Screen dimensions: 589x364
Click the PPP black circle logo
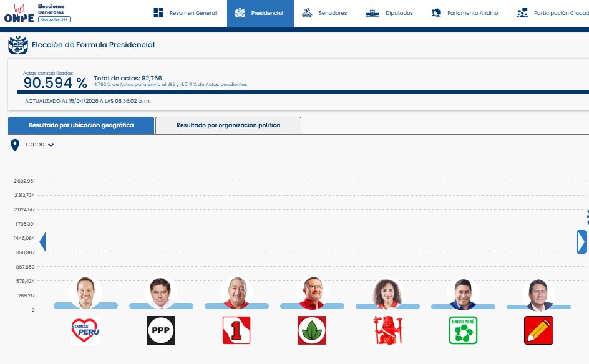(161, 330)
